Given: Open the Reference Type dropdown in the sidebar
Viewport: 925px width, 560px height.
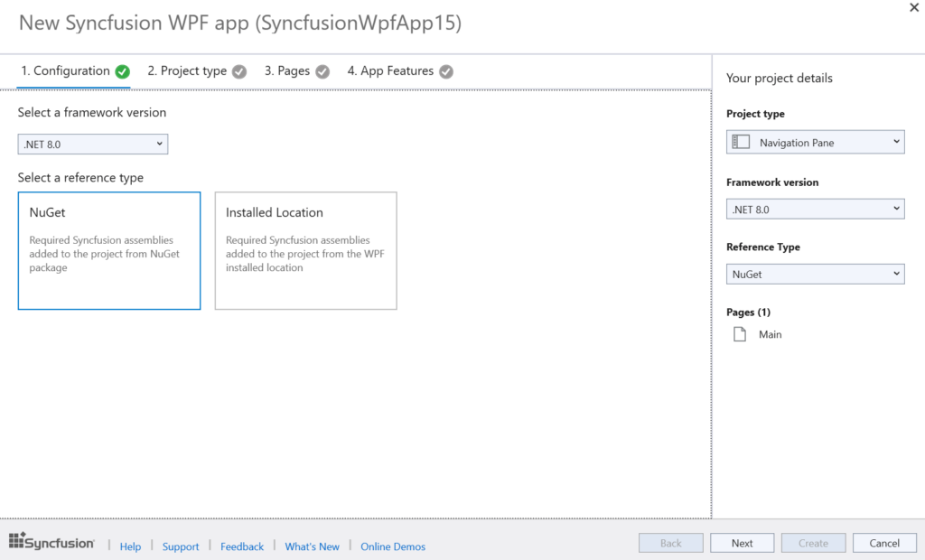Looking at the screenshot, I should pos(897,274).
